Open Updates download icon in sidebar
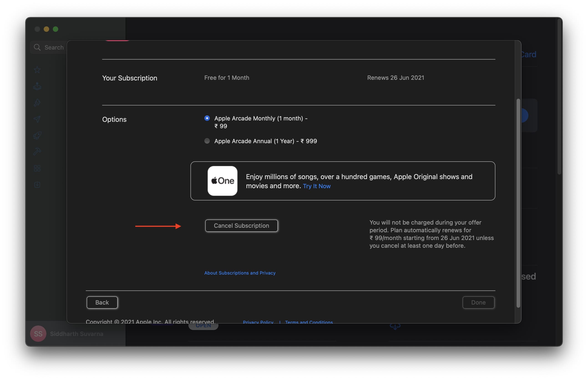Screen dimensions: 588x380 pyautogui.click(x=37, y=184)
